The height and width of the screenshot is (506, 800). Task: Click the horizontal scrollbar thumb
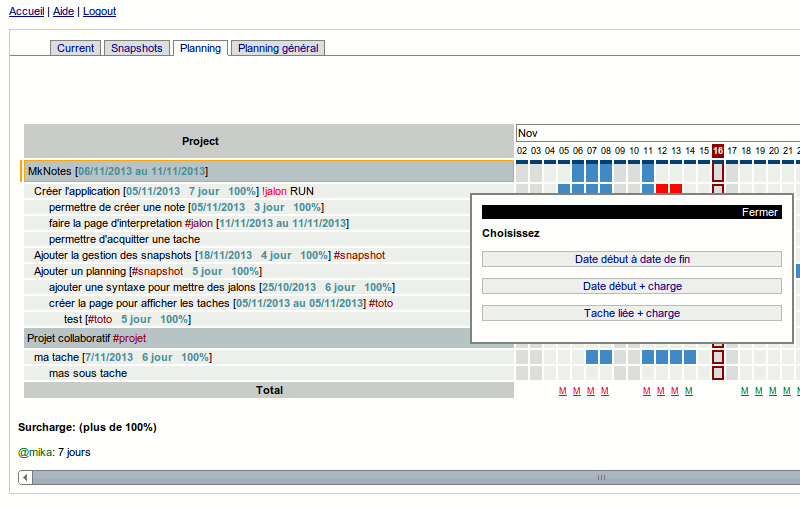coord(416,477)
